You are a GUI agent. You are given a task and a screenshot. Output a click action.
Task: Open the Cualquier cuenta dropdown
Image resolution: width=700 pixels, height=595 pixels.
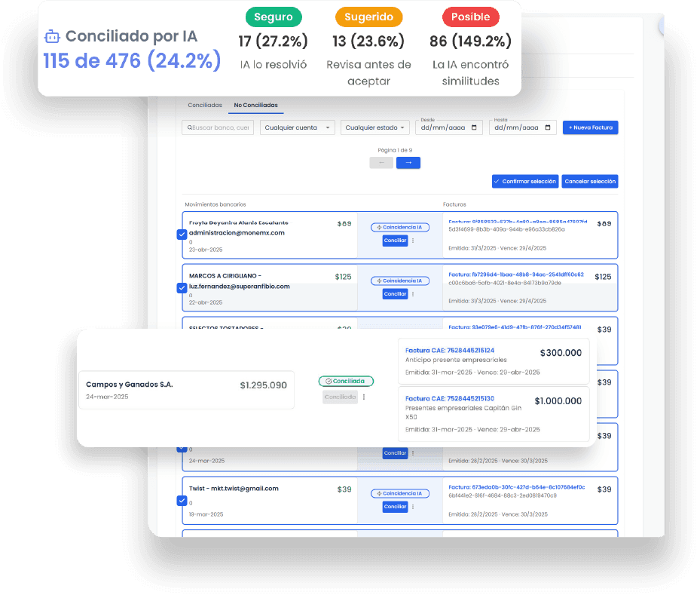pos(298,127)
